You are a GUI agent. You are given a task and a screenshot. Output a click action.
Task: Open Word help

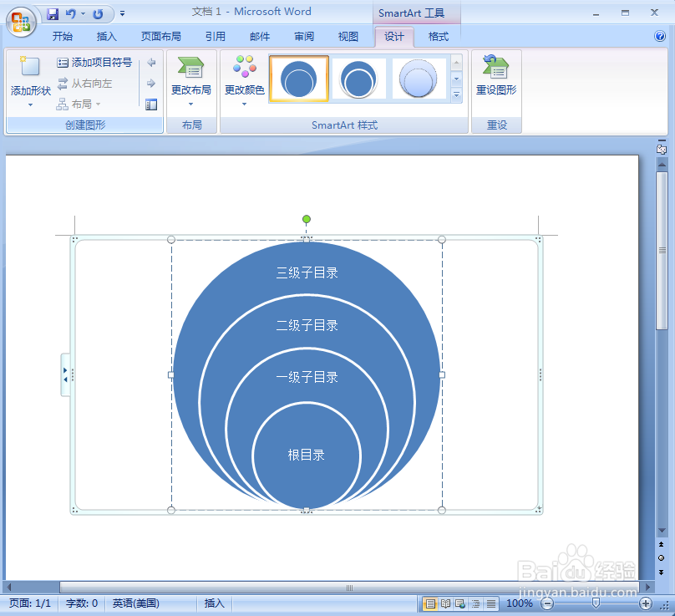(x=659, y=36)
